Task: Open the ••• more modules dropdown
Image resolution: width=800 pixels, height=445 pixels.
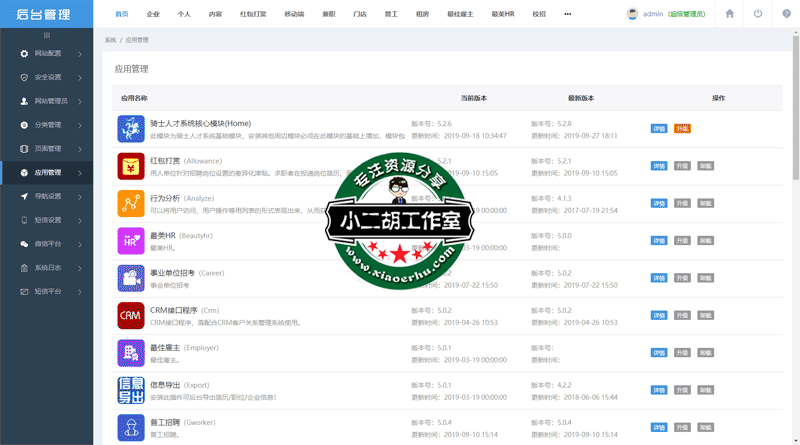Action: tap(568, 15)
